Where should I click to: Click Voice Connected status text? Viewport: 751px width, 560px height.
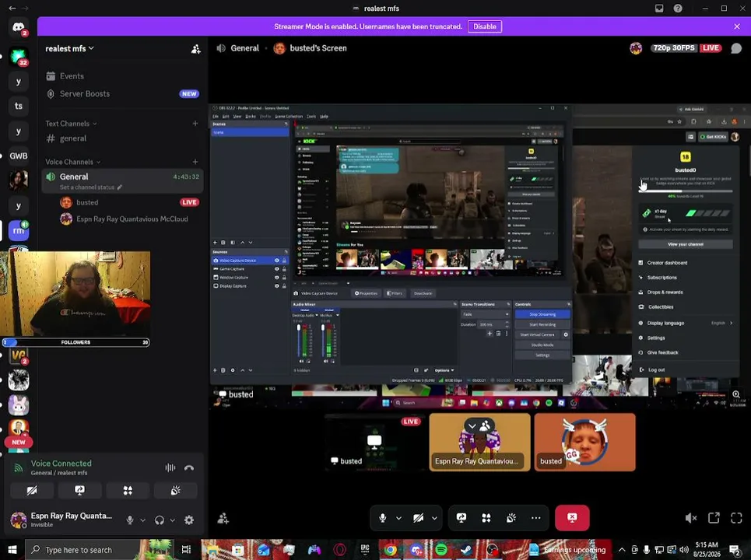[61, 464]
